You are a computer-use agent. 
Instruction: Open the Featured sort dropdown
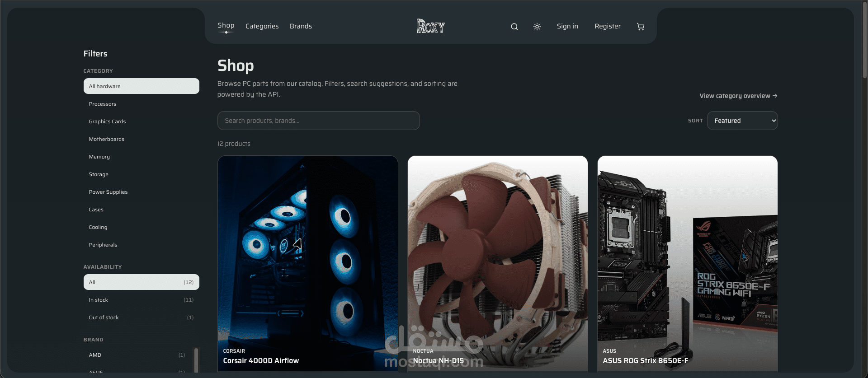click(x=742, y=121)
